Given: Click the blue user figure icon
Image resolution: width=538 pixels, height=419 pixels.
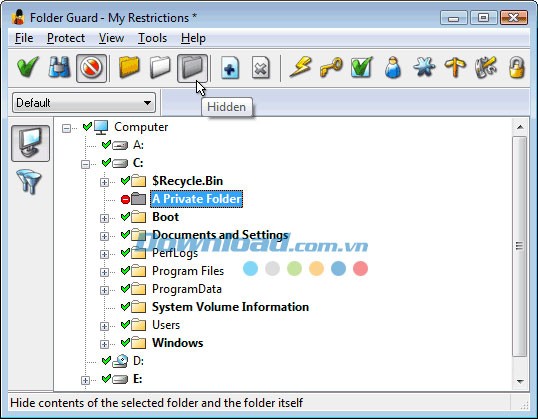Looking at the screenshot, I should point(393,67).
